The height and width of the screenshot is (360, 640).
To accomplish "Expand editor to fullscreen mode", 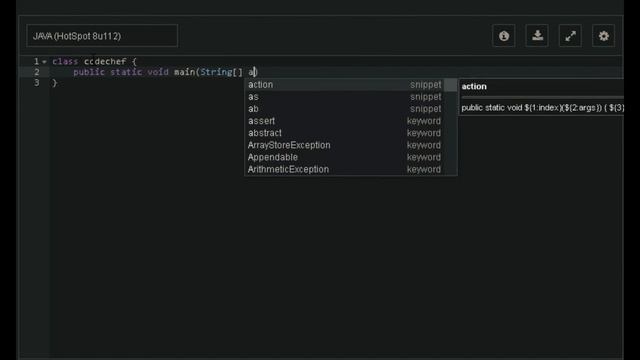I will (x=570, y=36).
